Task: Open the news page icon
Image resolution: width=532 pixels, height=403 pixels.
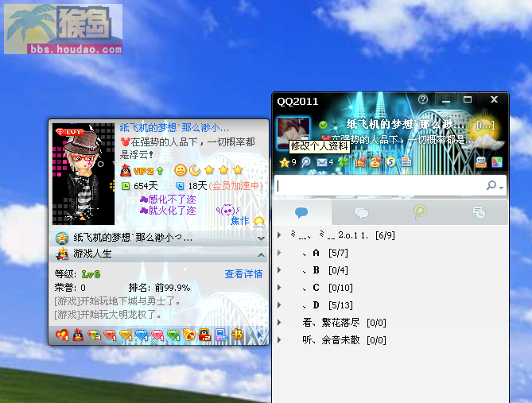Action: tap(406, 162)
